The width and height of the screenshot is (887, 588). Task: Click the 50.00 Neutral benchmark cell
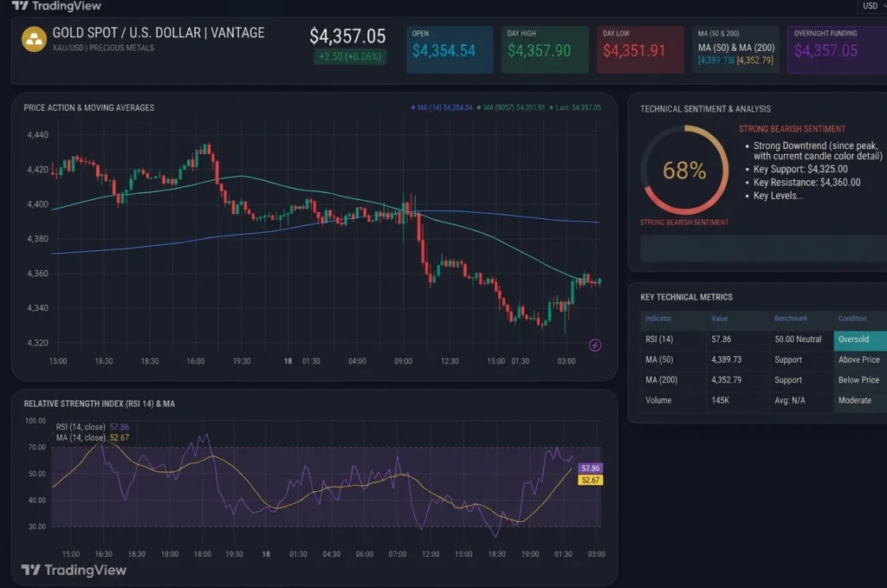[x=798, y=339]
